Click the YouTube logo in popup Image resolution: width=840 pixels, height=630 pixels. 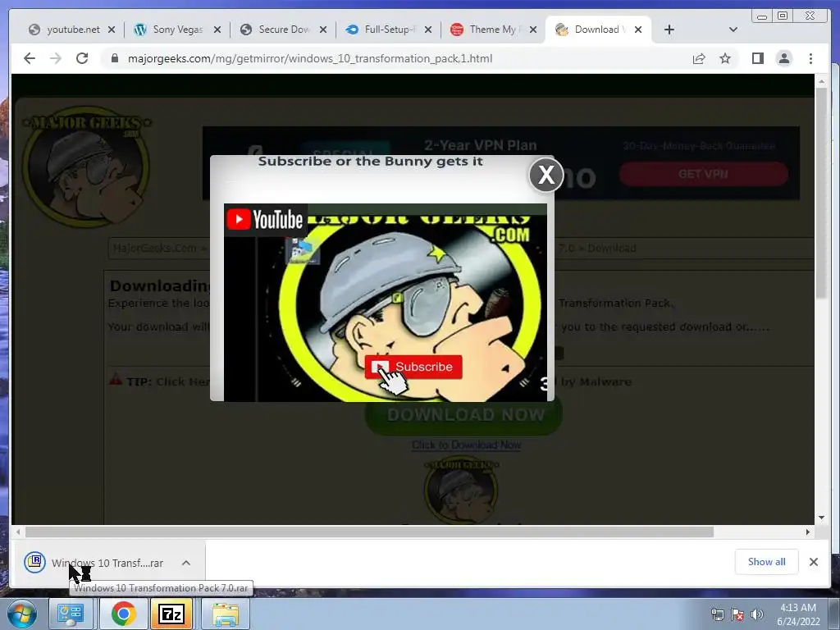point(265,219)
